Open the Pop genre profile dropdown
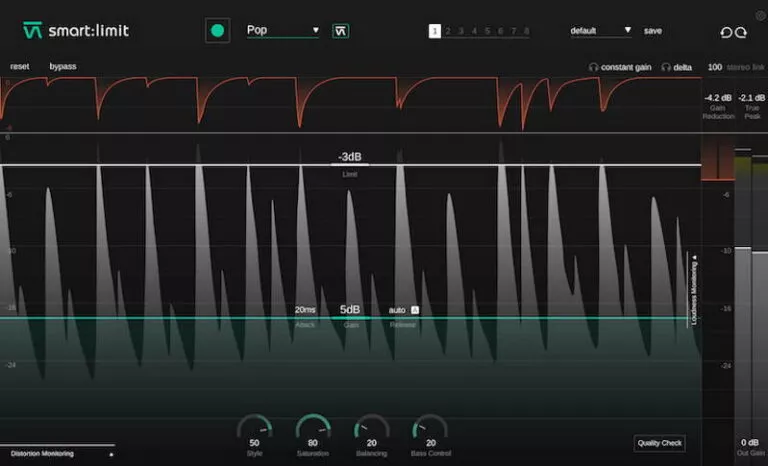Screen dimensions: 768x466 [x=283, y=30]
